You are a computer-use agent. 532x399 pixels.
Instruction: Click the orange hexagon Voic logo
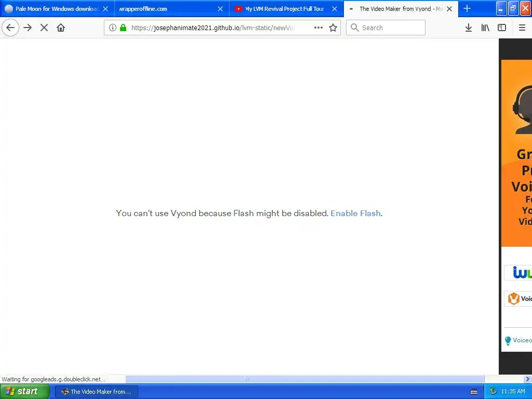[514, 299]
